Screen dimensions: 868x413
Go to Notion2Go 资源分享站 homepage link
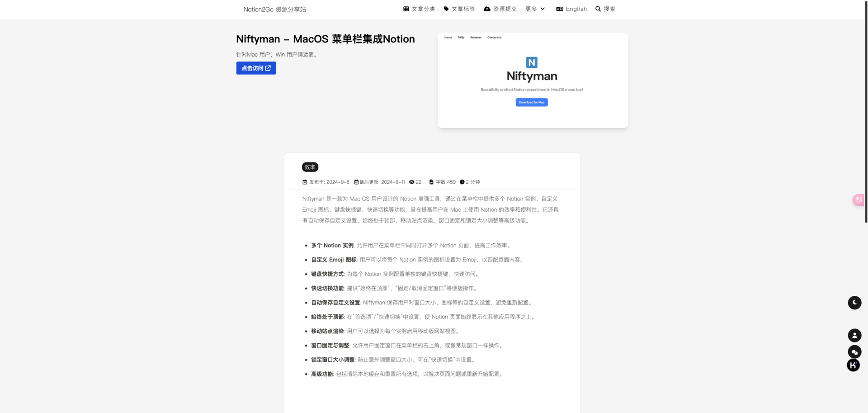pyautogui.click(x=274, y=9)
